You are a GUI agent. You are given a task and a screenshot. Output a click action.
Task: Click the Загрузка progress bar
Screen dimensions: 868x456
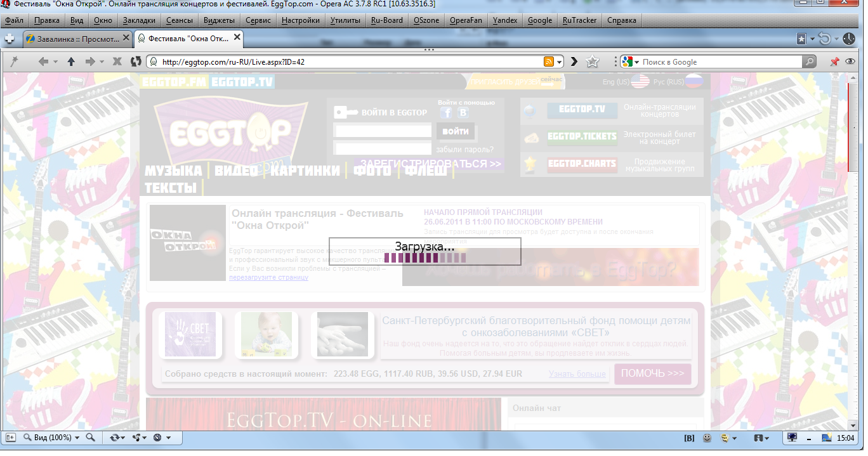(425, 257)
